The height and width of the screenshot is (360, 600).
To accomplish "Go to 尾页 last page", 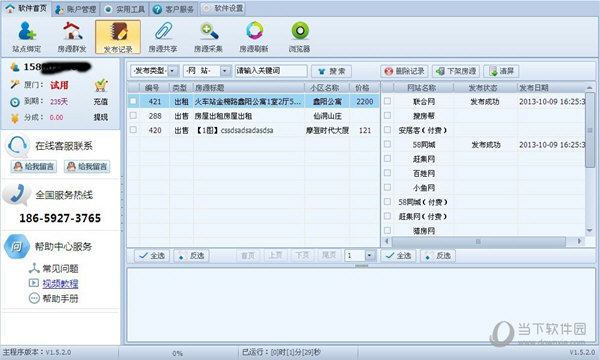I will click(329, 255).
